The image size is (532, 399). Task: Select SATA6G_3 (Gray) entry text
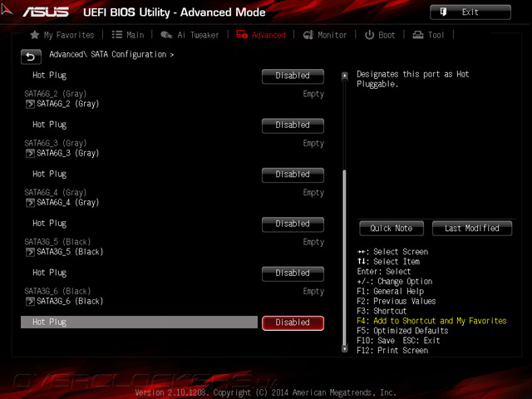(68, 153)
